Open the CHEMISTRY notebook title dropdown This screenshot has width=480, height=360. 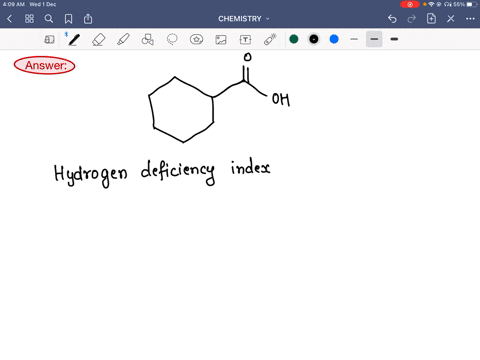244,19
